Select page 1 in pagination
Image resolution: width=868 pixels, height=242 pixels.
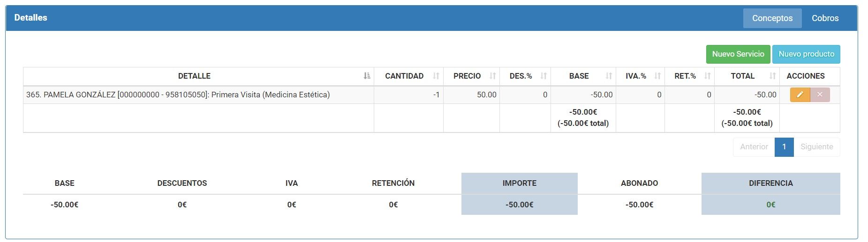click(x=784, y=147)
